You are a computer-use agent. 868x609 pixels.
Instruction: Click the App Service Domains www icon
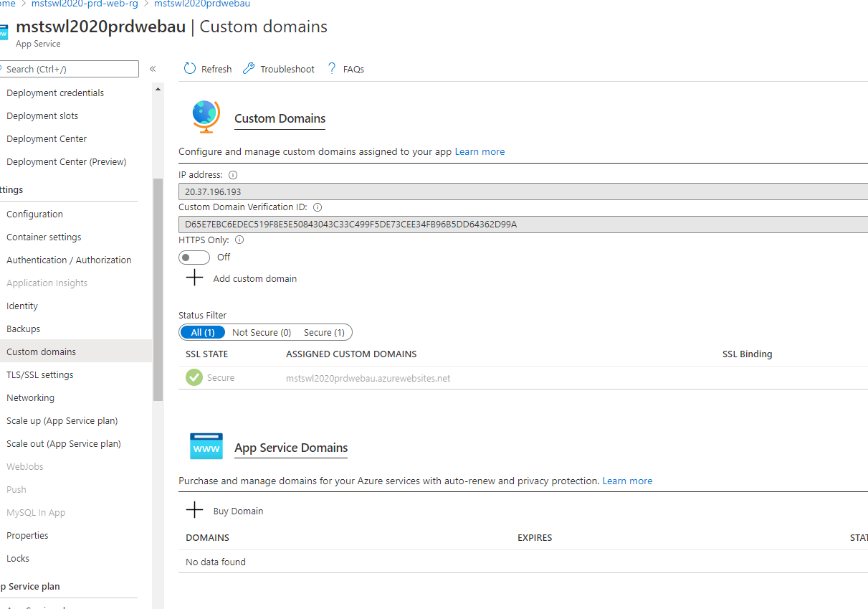coord(206,446)
